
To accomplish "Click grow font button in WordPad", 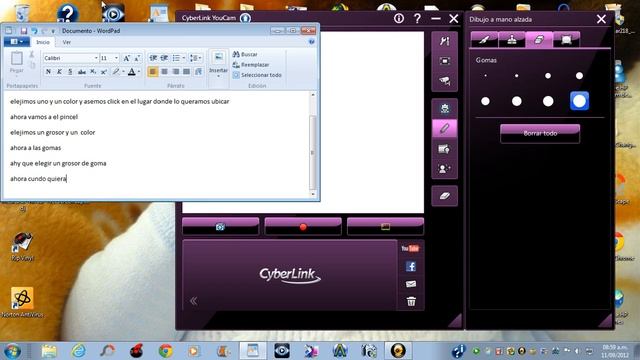I will [127, 58].
